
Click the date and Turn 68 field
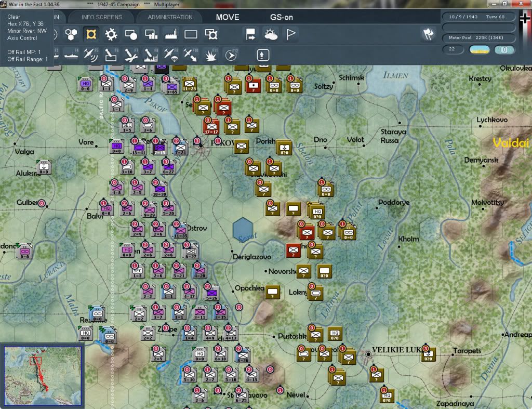point(478,17)
